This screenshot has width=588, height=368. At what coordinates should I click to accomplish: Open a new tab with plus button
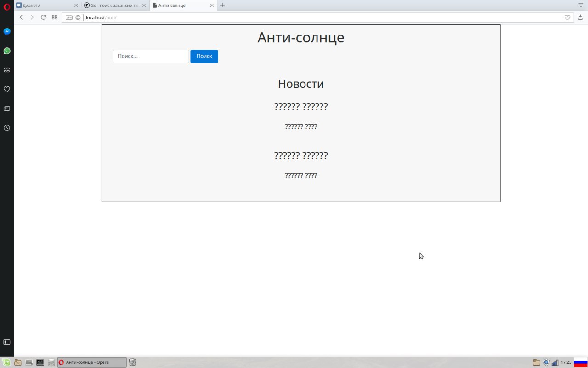coord(222,6)
